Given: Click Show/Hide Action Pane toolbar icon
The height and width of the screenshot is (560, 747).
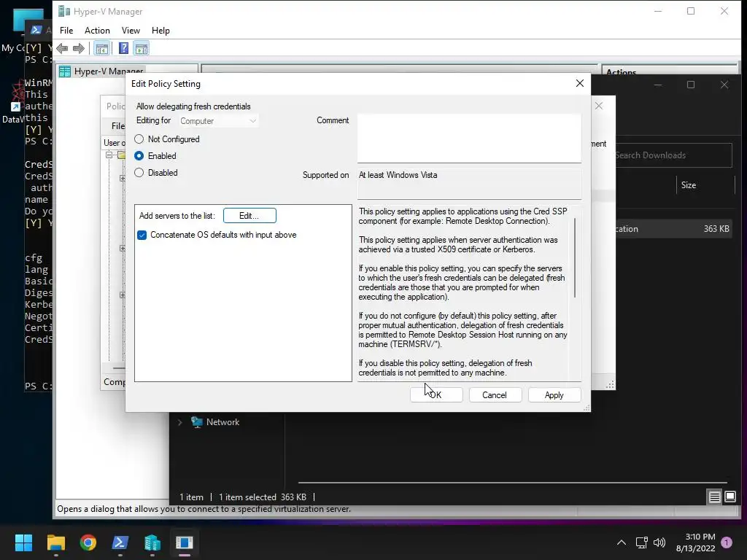Looking at the screenshot, I should point(141,48).
